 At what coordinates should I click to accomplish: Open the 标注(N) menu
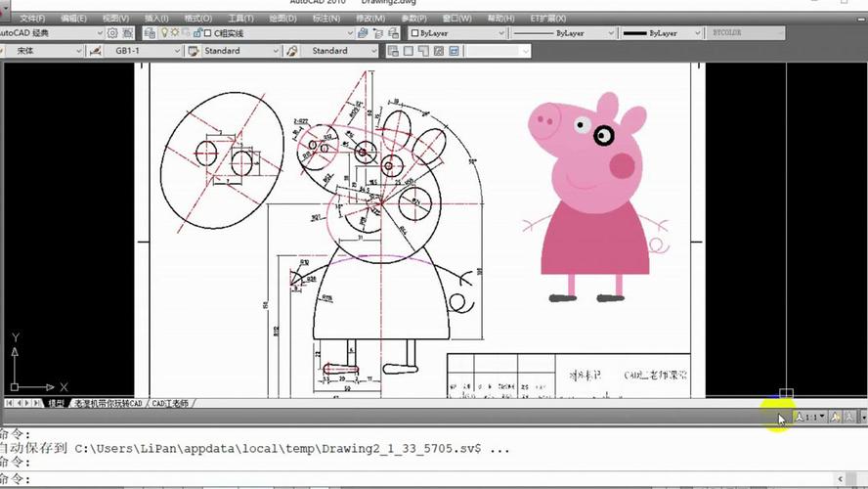[x=326, y=19]
